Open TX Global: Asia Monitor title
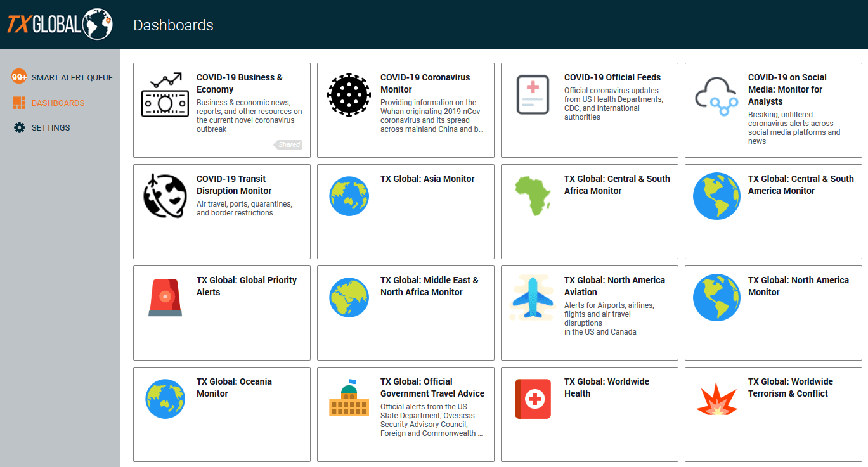 [427, 179]
